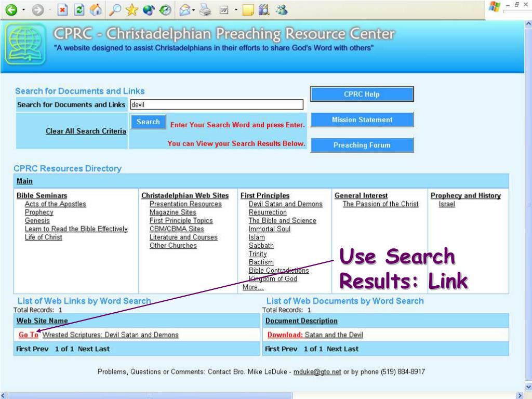Open the Islam link

(x=257, y=237)
